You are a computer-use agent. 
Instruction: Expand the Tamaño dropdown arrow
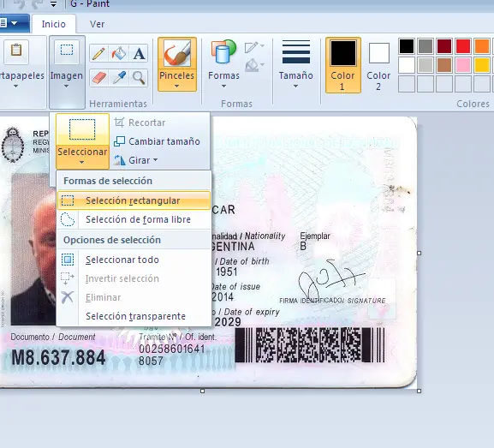point(295,86)
